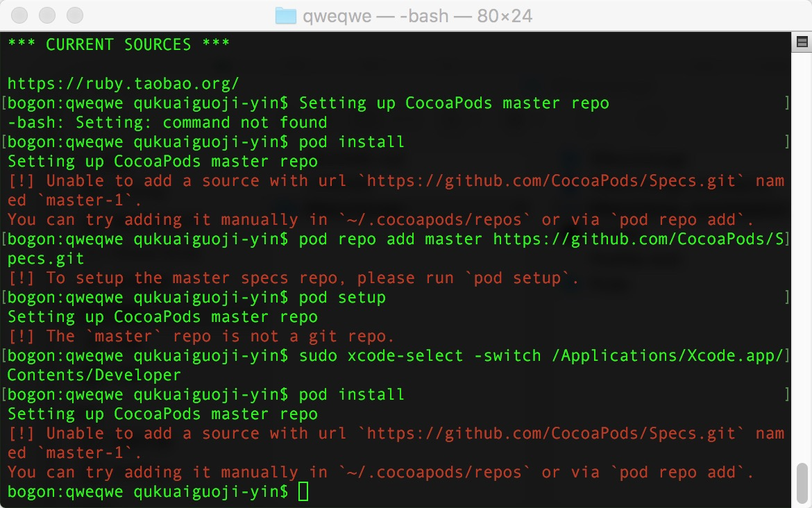Click the first 'pod install' command
This screenshot has height=508, width=812.
352,142
